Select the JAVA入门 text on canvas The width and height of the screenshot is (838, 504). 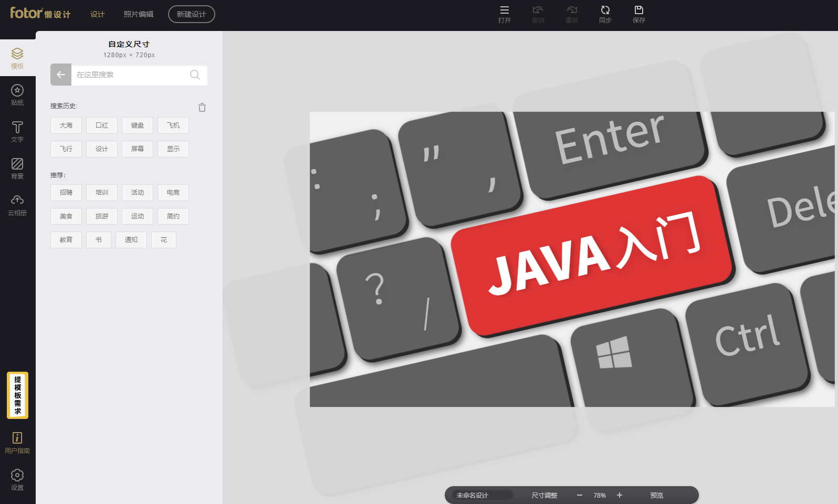click(594, 253)
